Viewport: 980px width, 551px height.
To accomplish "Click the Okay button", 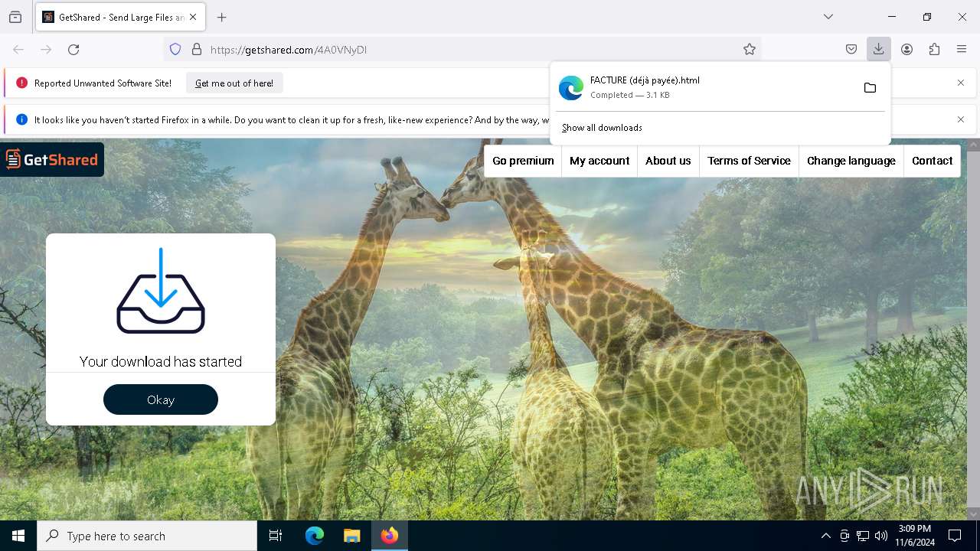I will coord(161,399).
